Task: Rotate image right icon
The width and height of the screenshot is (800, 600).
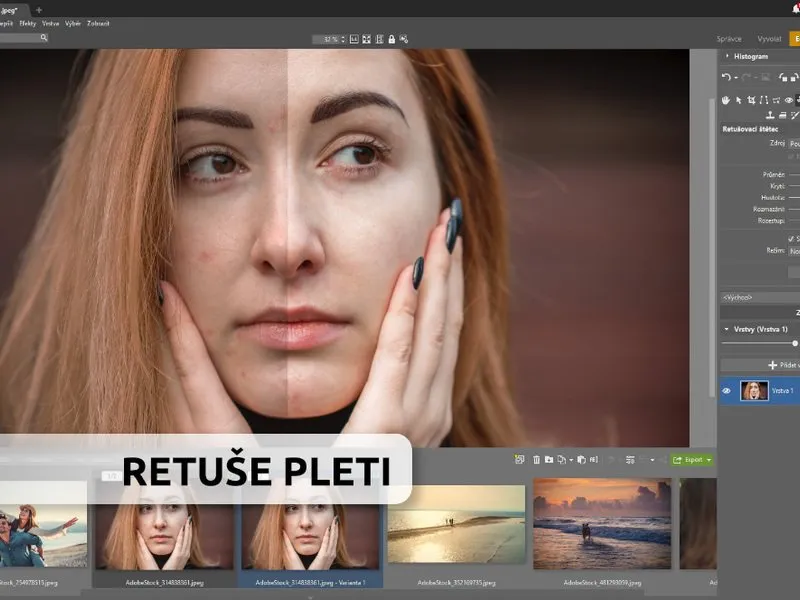Action: [794, 77]
